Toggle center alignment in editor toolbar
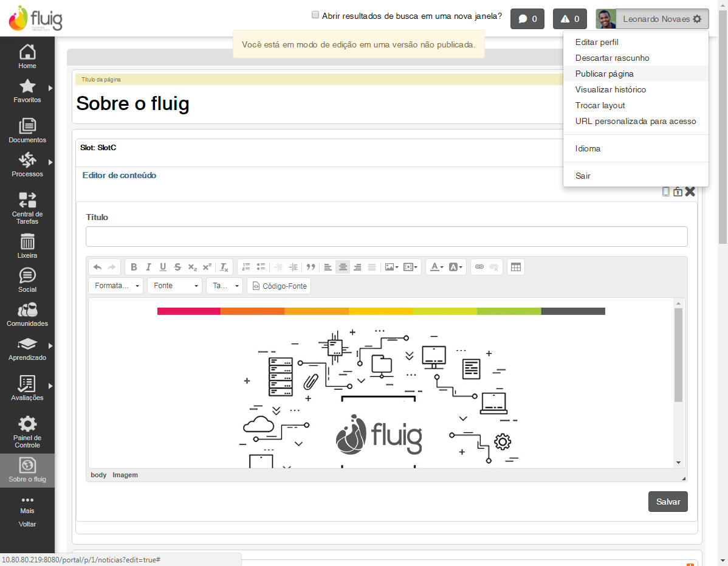 pos(343,267)
